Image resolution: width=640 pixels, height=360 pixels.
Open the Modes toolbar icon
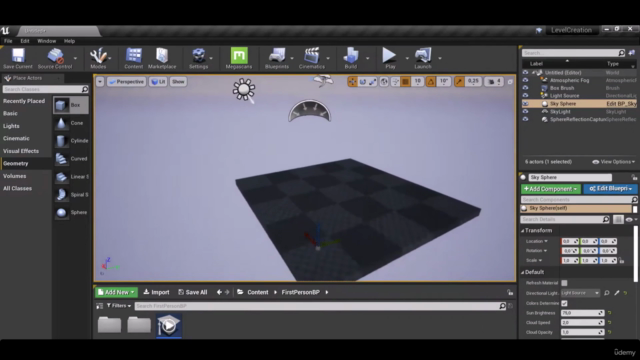(98, 58)
